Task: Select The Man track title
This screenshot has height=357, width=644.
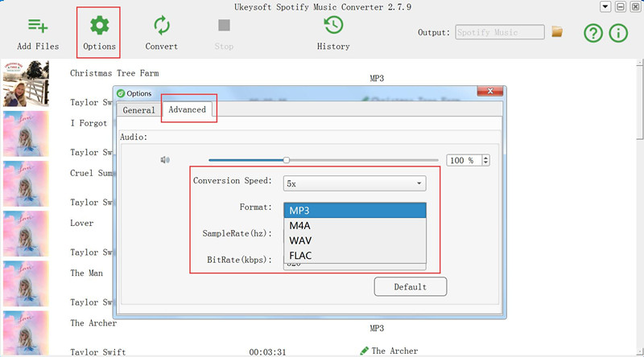Action: pyautogui.click(x=86, y=273)
